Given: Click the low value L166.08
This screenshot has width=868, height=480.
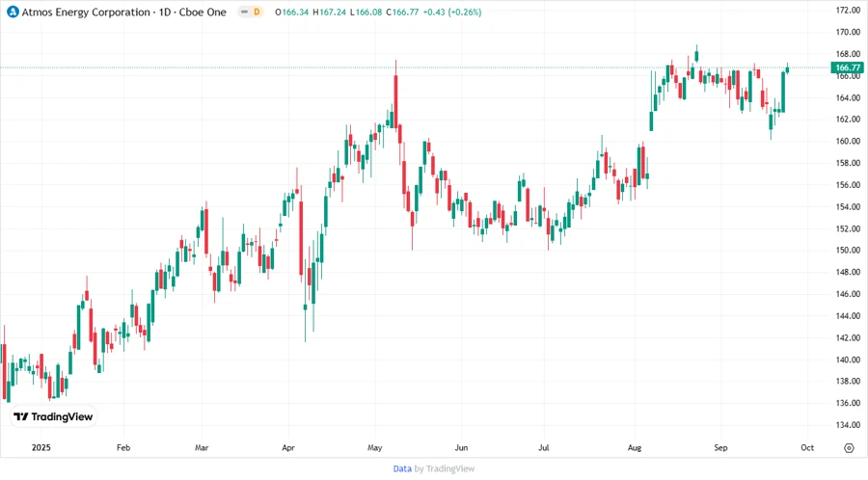Looking at the screenshot, I should point(366,13).
